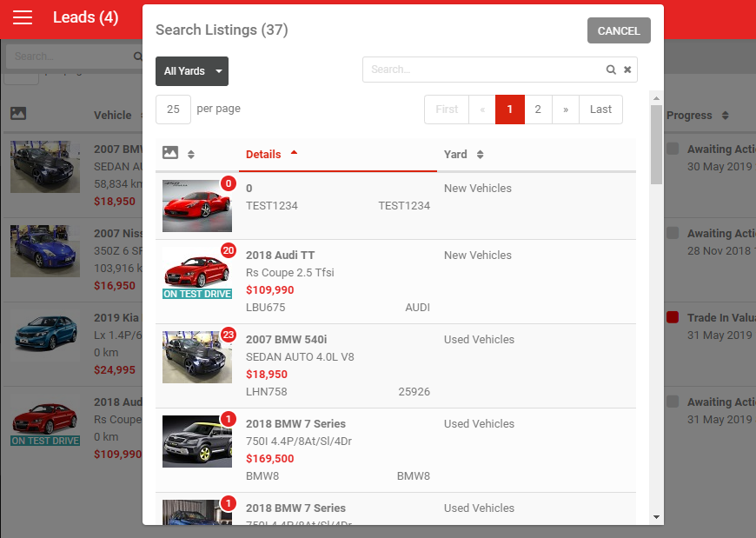Cancel the Search Listings dialog
The height and width of the screenshot is (538, 756).
pyautogui.click(x=619, y=30)
